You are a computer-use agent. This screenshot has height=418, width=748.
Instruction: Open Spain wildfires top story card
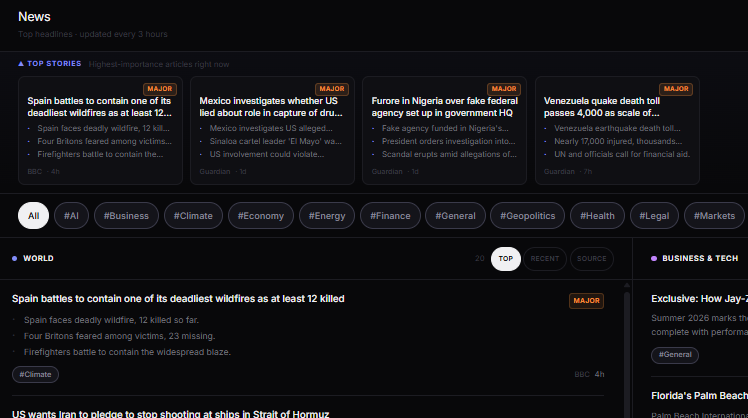pos(100,130)
